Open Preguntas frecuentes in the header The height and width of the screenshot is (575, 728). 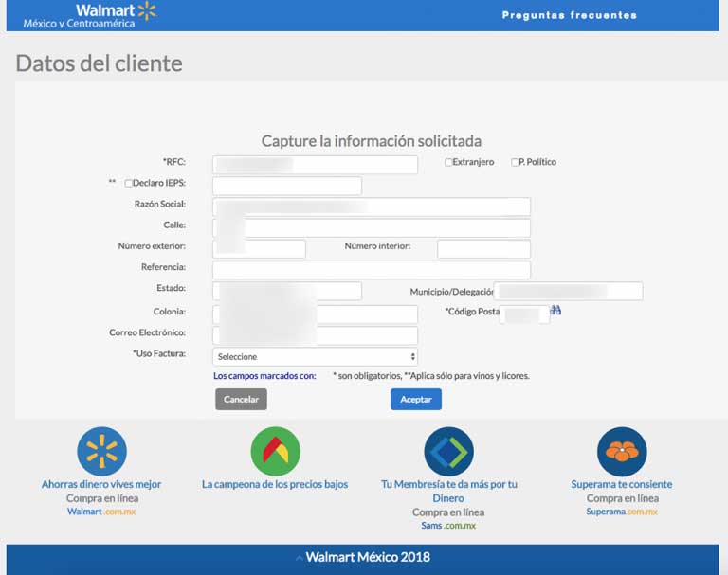tap(569, 15)
